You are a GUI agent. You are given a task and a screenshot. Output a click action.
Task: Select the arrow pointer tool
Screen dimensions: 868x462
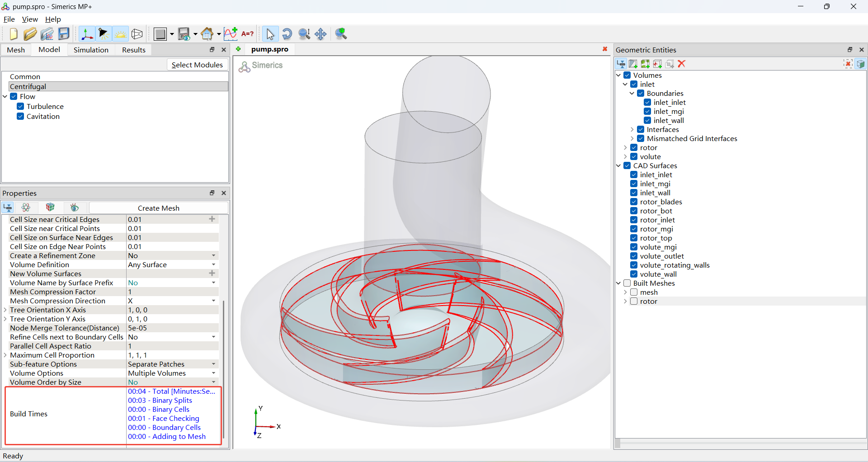coord(270,34)
